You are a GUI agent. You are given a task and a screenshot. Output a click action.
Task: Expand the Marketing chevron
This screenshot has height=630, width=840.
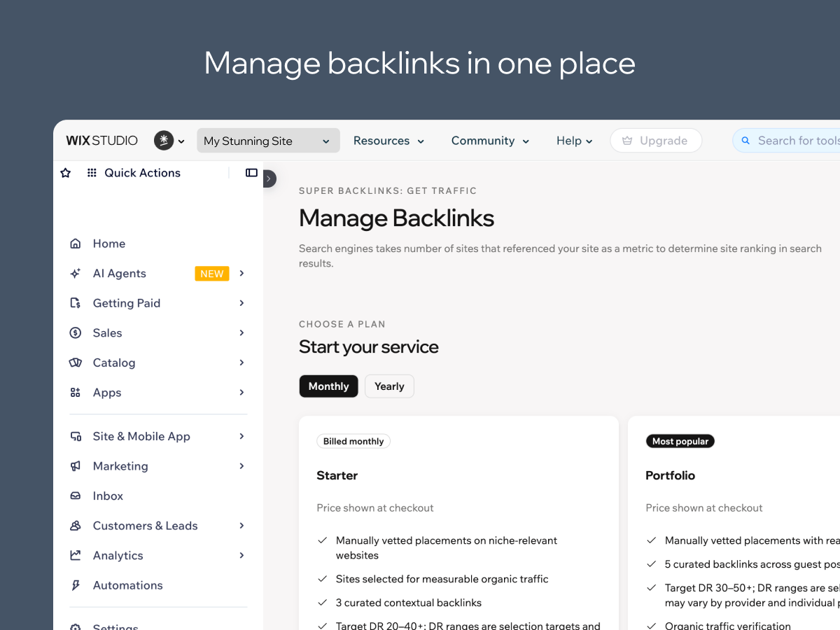[241, 465]
